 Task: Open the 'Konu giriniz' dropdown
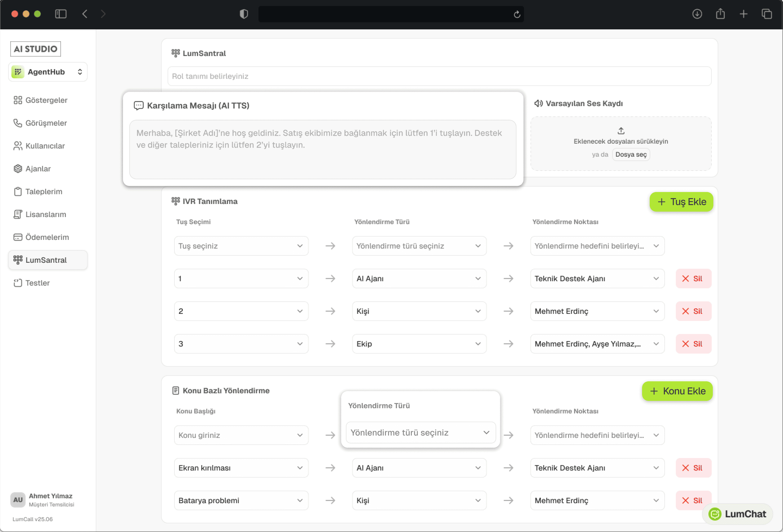(241, 435)
